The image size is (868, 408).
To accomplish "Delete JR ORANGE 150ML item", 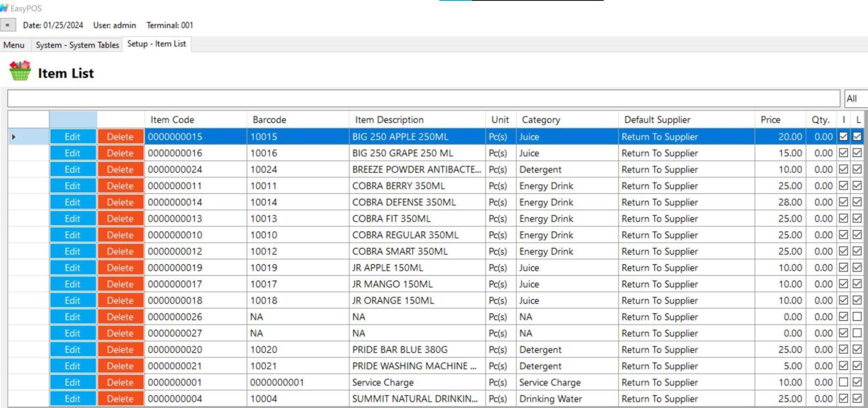I will click(x=120, y=300).
